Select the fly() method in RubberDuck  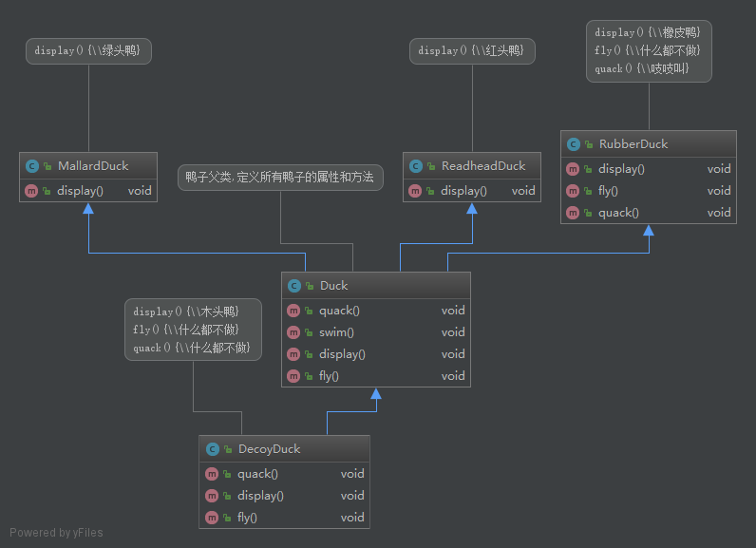pos(608,191)
